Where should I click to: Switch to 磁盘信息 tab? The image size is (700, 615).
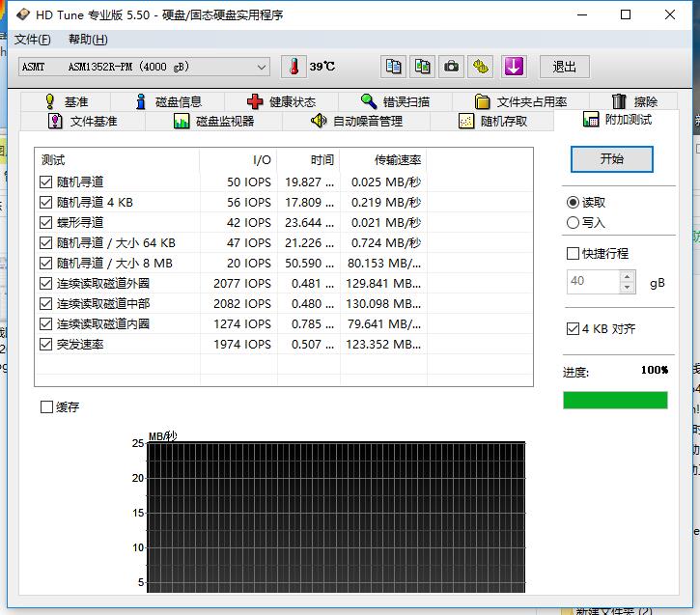[x=168, y=101]
